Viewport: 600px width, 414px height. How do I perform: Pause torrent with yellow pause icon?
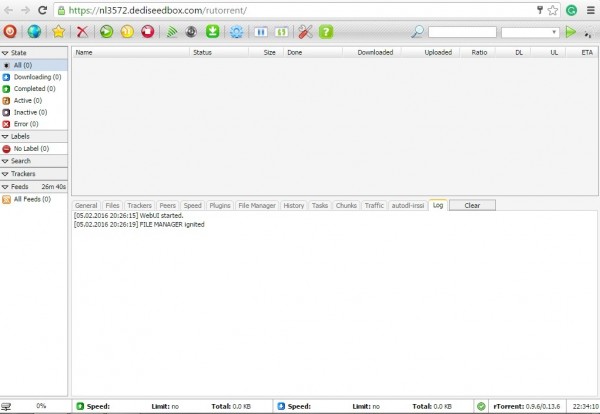click(x=127, y=31)
